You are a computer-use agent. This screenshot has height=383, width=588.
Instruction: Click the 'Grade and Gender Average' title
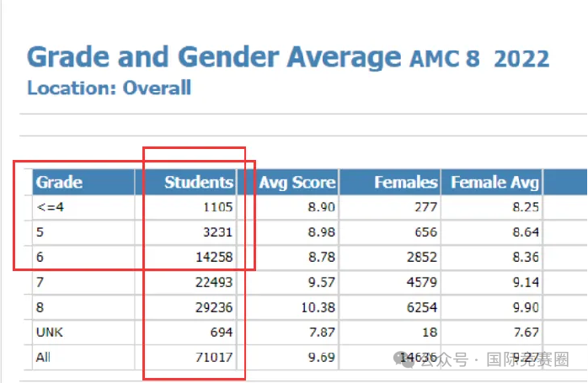[214, 57]
